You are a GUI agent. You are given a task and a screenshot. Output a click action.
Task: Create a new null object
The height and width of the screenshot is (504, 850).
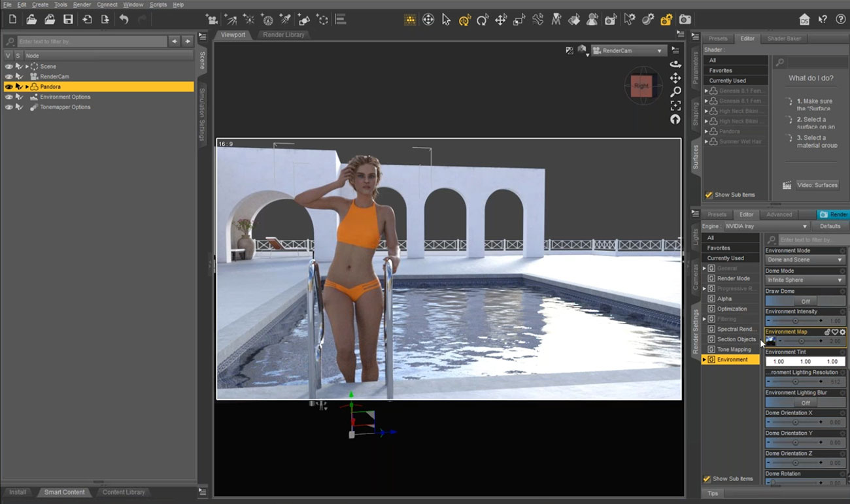tap(322, 20)
